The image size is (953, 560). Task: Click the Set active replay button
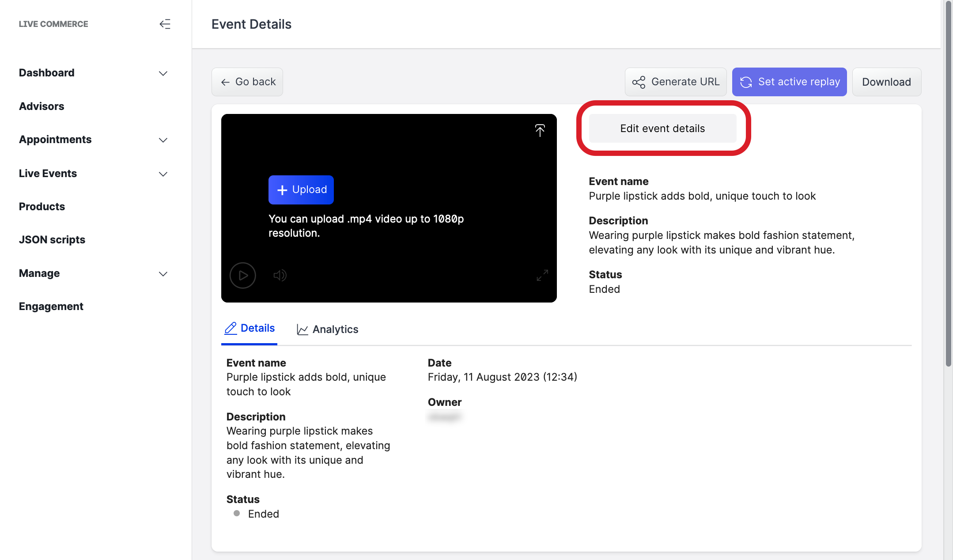[789, 82]
